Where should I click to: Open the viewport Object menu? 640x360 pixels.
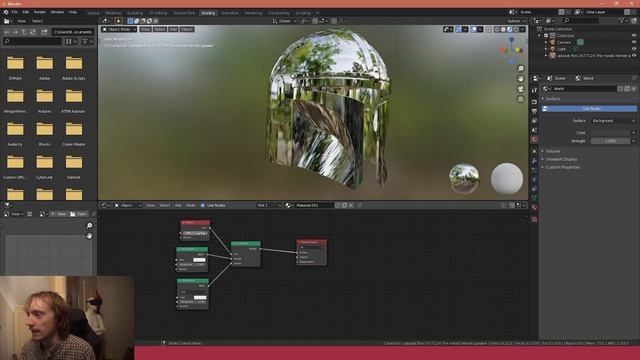(187, 29)
